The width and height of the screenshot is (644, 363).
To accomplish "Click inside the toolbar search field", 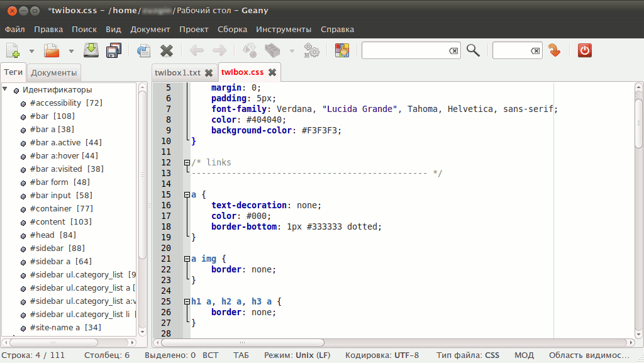I will tap(409, 50).
